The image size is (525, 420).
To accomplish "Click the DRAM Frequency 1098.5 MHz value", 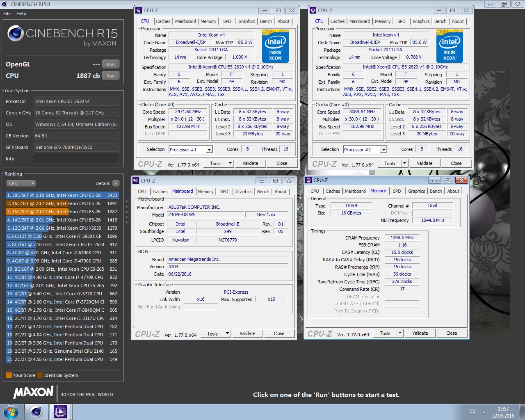I will [x=402, y=238].
